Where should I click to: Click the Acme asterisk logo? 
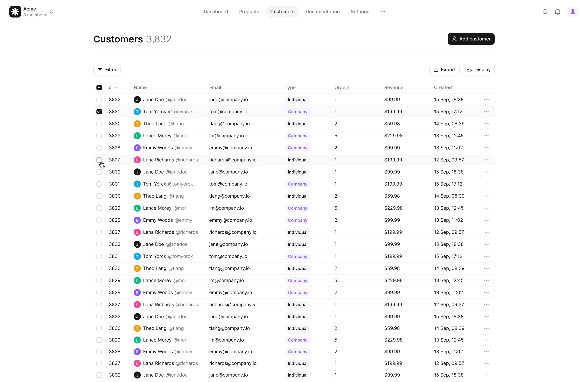[x=15, y=12]
